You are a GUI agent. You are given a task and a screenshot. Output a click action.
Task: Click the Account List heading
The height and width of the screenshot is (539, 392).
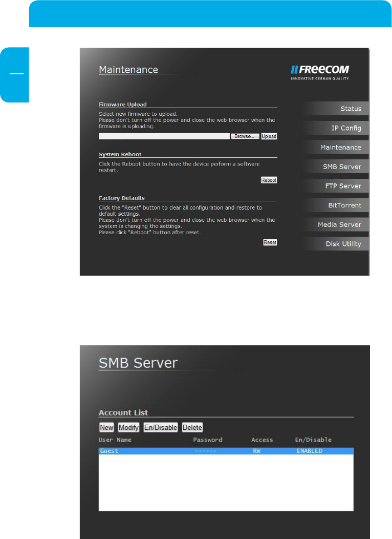pyautogui.click(x=123, y=412)
